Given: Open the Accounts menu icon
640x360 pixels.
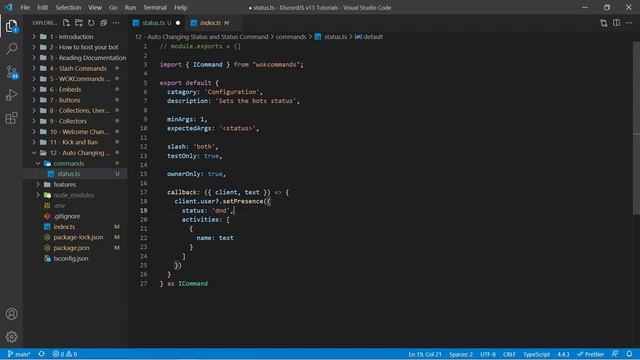Looking at the screenshot, I should point(11,314).
